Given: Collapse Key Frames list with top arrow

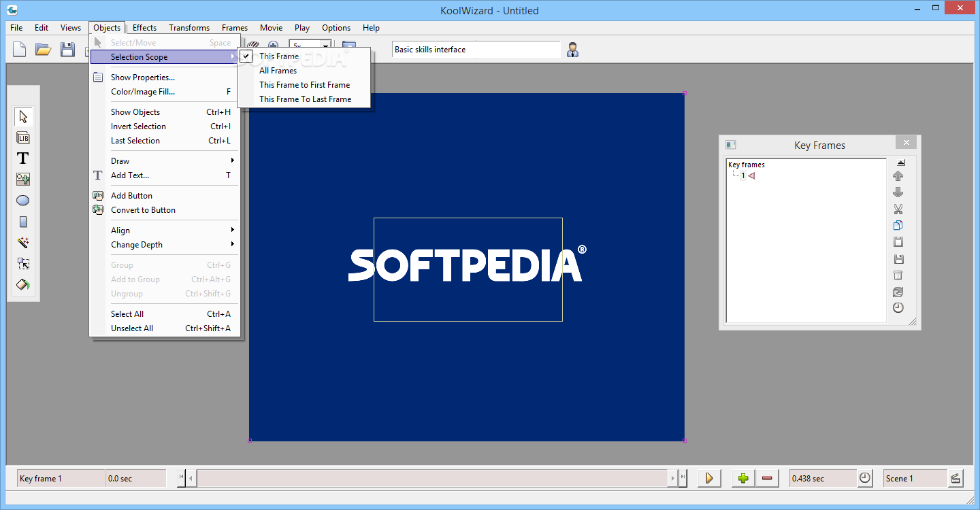Looking at the screenshot, I should (901, 163).
